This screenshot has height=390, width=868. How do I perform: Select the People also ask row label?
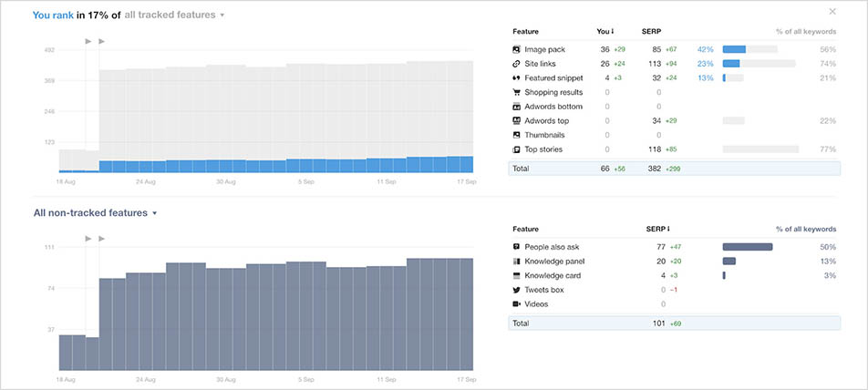(x=552, y=247)
